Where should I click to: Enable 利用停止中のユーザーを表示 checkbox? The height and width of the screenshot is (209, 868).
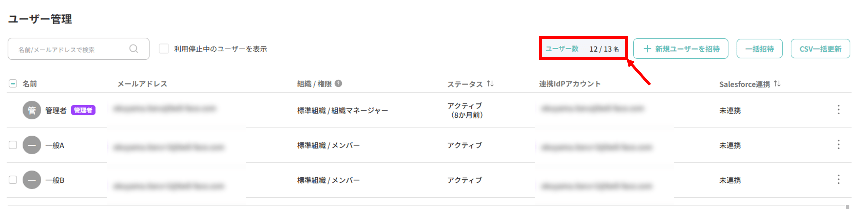pos(164,49)
